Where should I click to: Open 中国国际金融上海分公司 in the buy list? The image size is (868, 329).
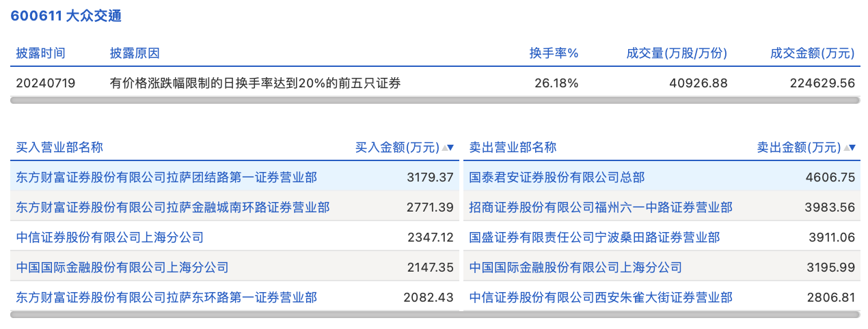click(x=122, y=268)
